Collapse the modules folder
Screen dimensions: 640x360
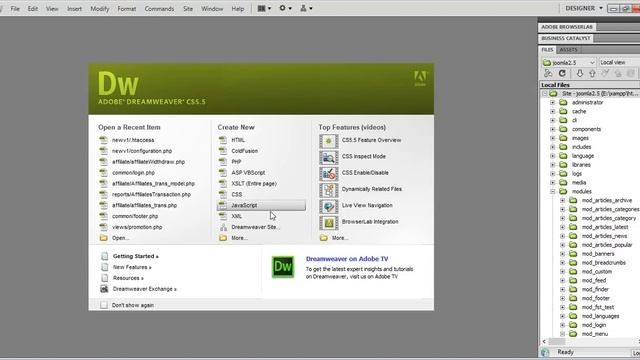tap(553, 191)
